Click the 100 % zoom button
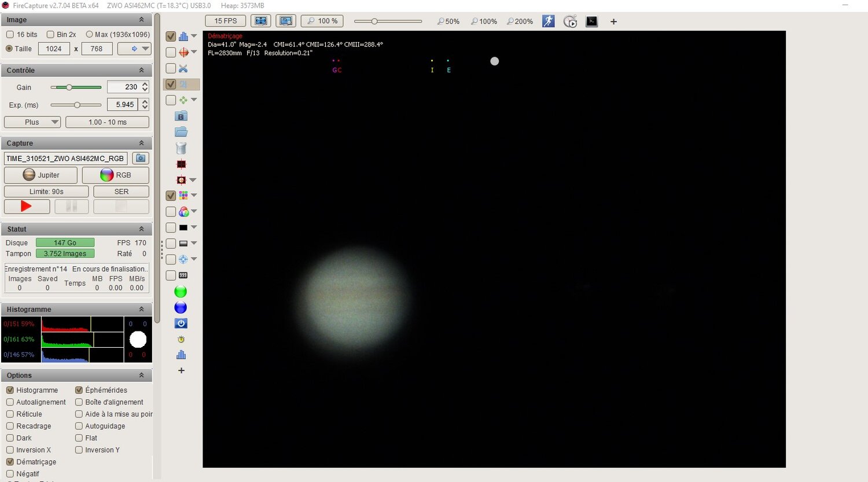 [322, 21]
